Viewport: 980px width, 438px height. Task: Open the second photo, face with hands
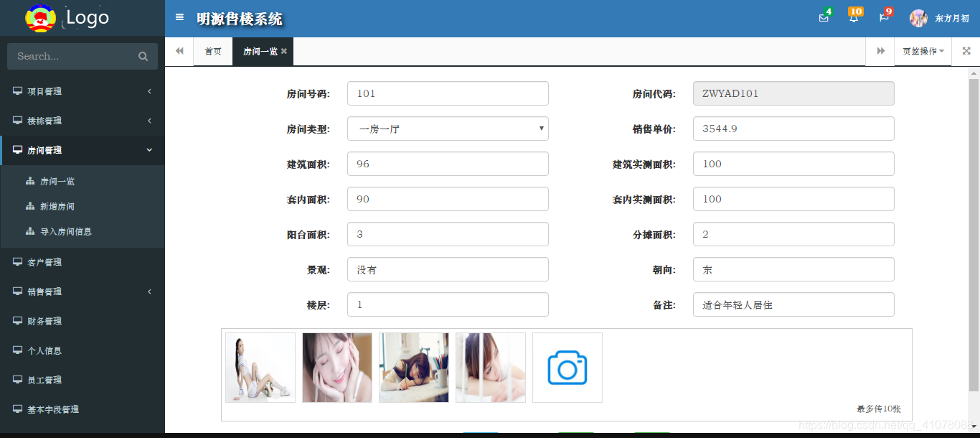[x=337, y=368]
